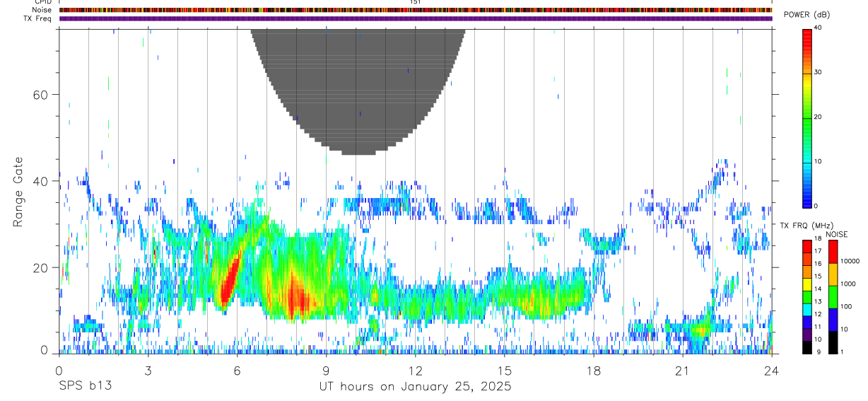Click x-axis tick label '24'
The image size is (868, 401).
(x=772, y=370)
